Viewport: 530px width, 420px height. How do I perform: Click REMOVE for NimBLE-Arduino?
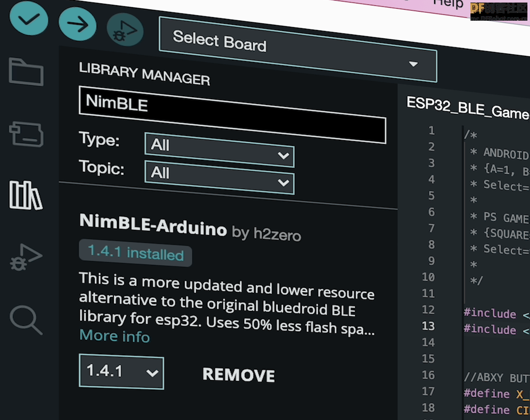(x=239, y=374)
